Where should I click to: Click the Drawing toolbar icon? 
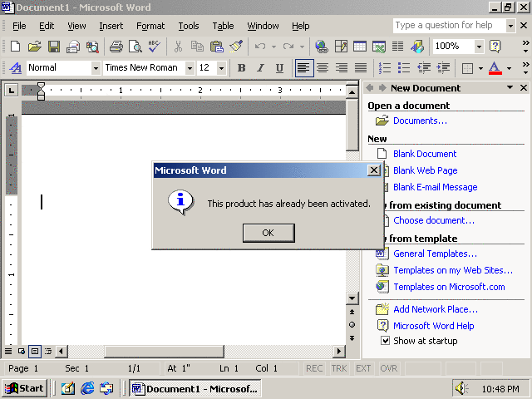(x=417, y=47)
